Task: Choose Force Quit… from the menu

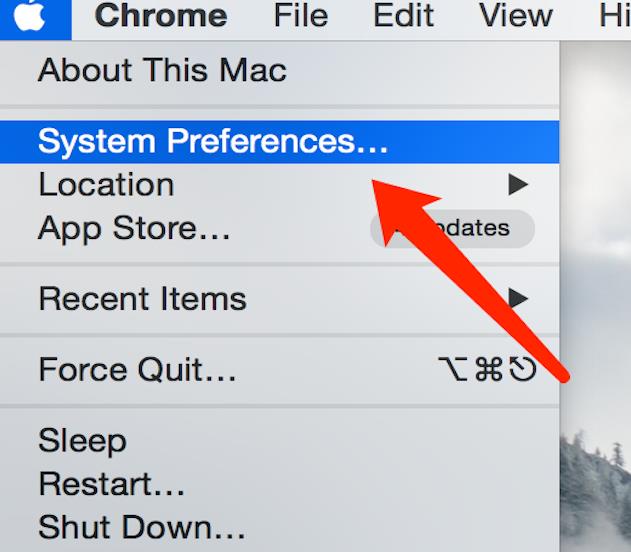Action: point(137,370)
